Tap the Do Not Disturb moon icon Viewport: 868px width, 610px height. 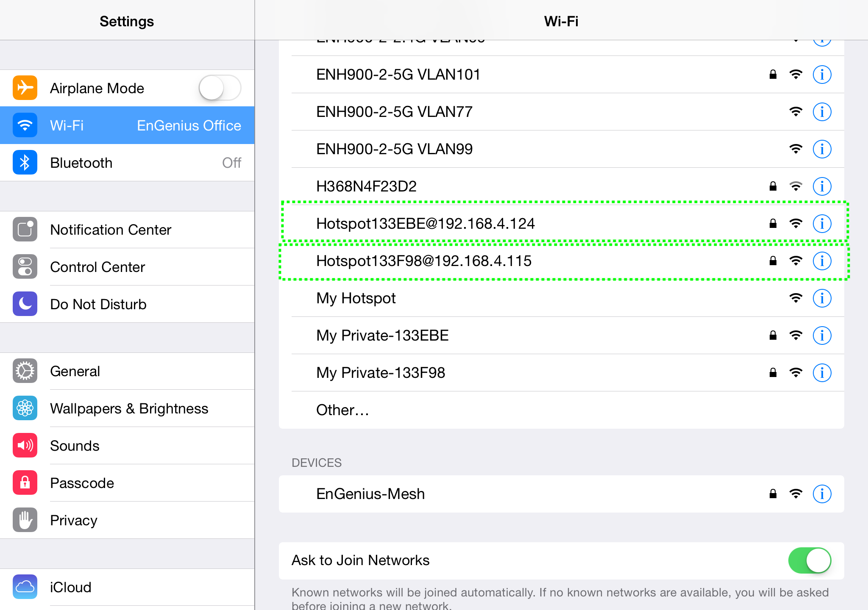pyautogui.click(x=25, y=304)
